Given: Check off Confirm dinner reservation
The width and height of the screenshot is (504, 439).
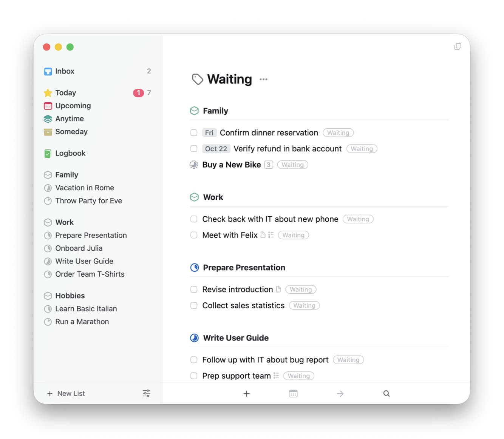Looking at the screenshot, I should [194, 133].
